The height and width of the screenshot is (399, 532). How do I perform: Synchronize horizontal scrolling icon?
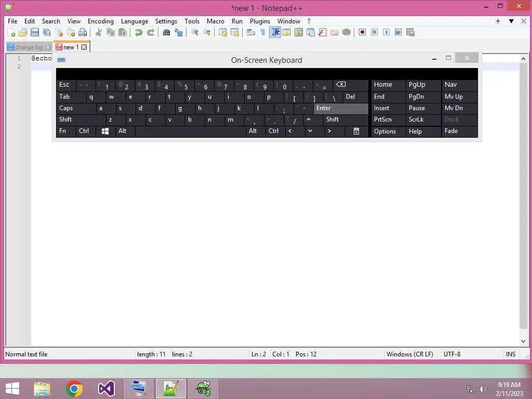234,32
